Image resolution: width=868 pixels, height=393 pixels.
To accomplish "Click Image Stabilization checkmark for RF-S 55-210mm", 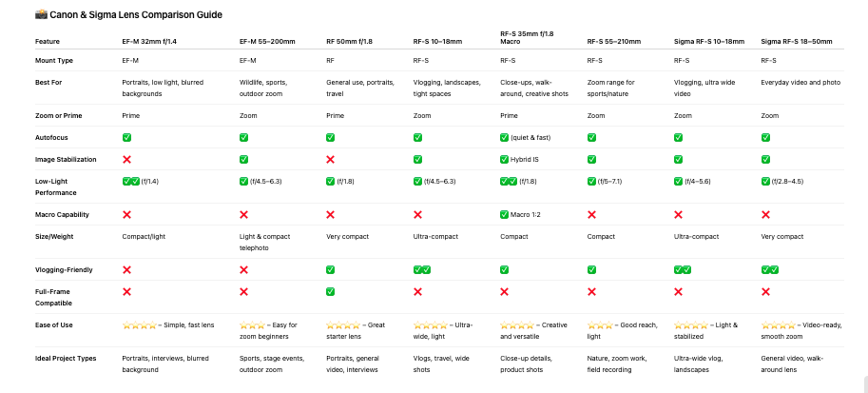I will tap(591, 160).
